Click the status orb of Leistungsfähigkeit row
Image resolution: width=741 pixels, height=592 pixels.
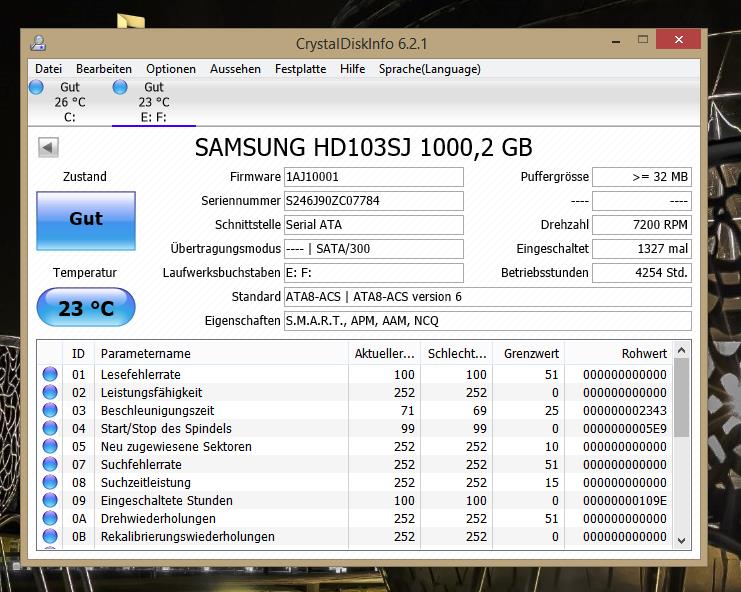[50, 392]
